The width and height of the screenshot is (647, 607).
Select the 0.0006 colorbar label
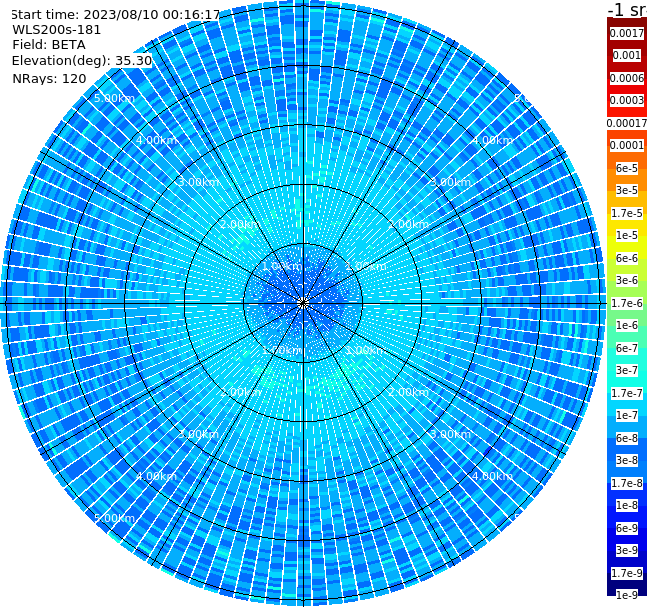[x=627, y=78]
